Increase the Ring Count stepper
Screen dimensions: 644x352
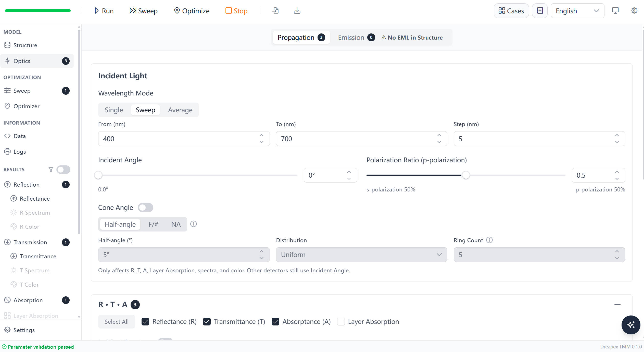click(x=617, y=251)
